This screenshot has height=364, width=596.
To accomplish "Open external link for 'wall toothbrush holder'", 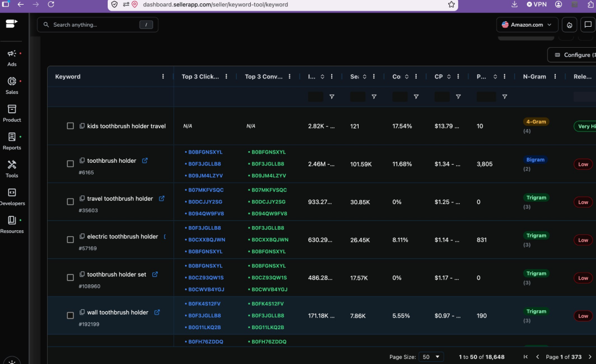I will click(157, 312).
